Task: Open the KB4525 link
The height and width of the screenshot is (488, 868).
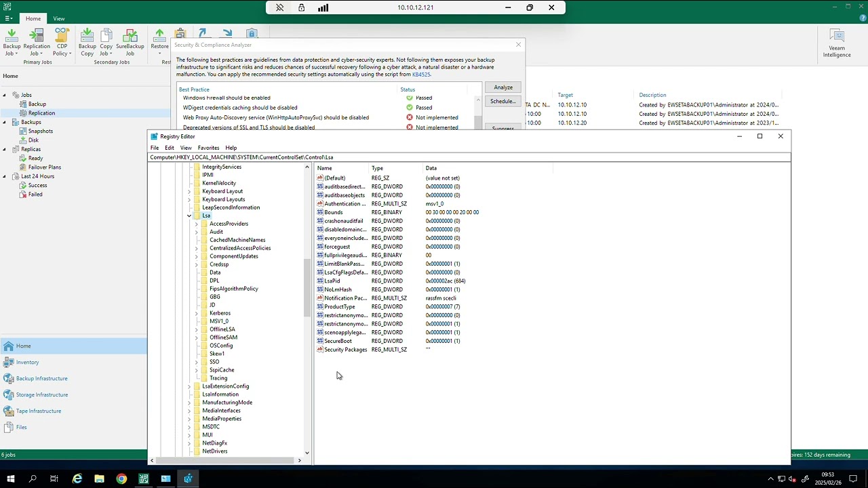Action: [421, 75]
